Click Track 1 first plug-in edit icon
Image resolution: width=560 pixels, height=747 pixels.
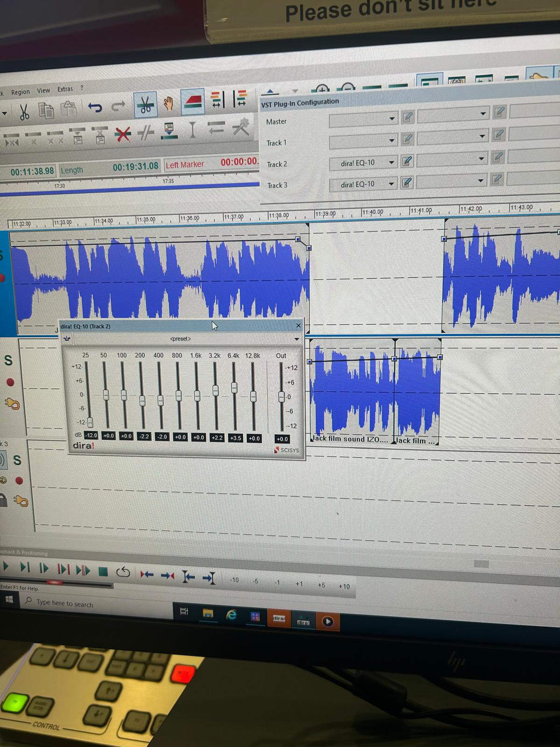pos(407,139)
